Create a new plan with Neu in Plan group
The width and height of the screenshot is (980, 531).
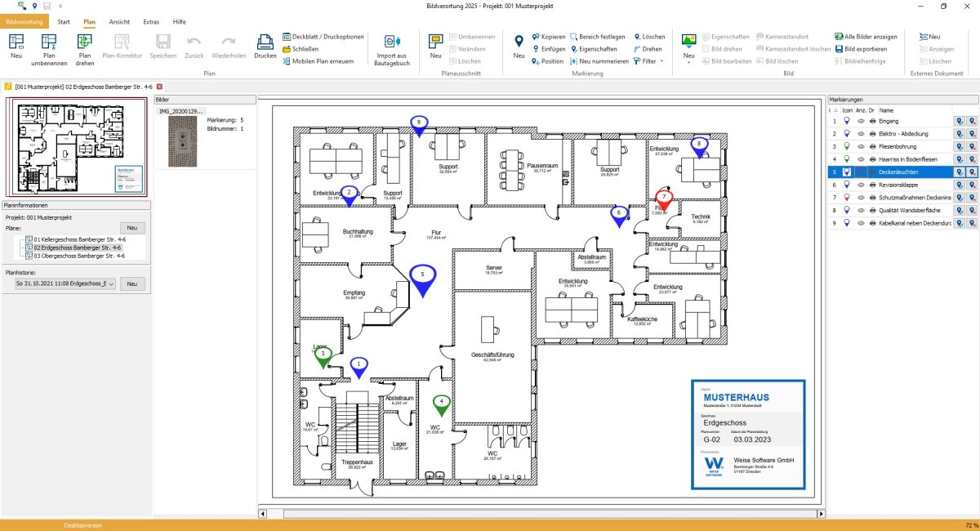(16, 46)
